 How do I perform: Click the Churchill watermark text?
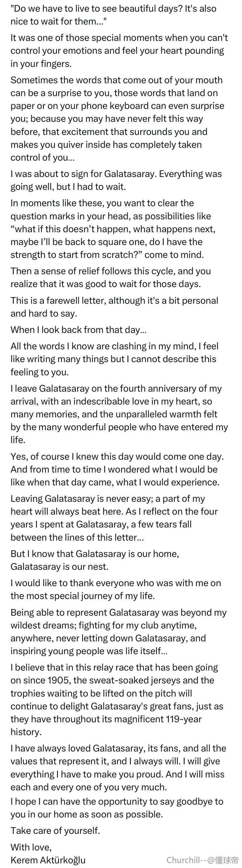(203, 860)
